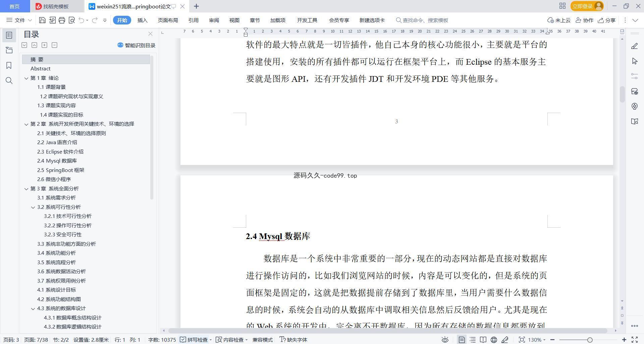
Task: Click the zoom out minus button
Action: coord(552,340)
